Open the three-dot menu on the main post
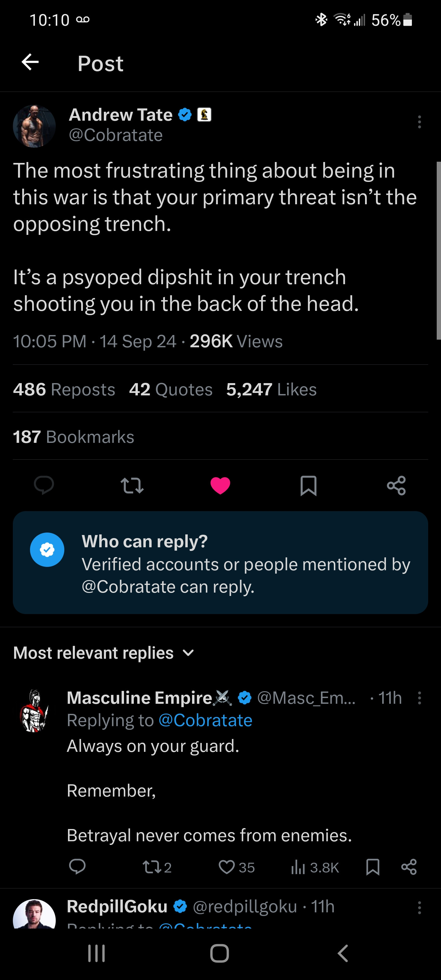This screenshot has width=441, height=980. click(419, 122)
